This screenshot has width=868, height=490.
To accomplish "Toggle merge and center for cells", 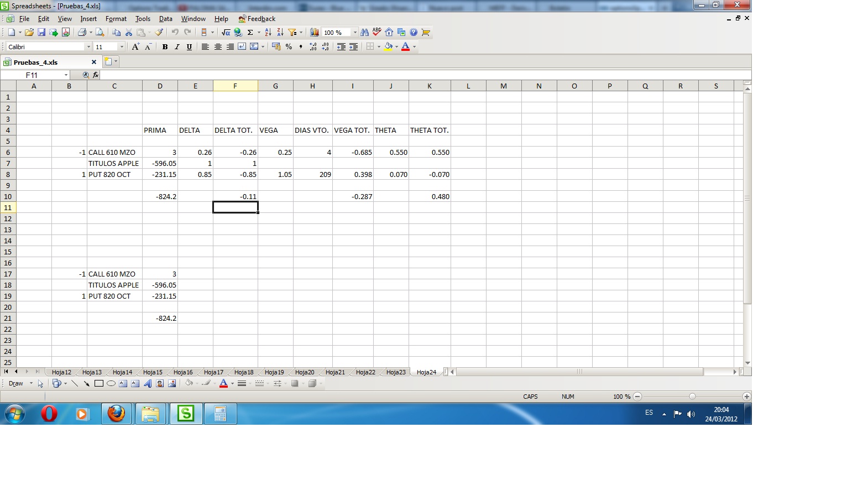I will [x=254, y=47].
